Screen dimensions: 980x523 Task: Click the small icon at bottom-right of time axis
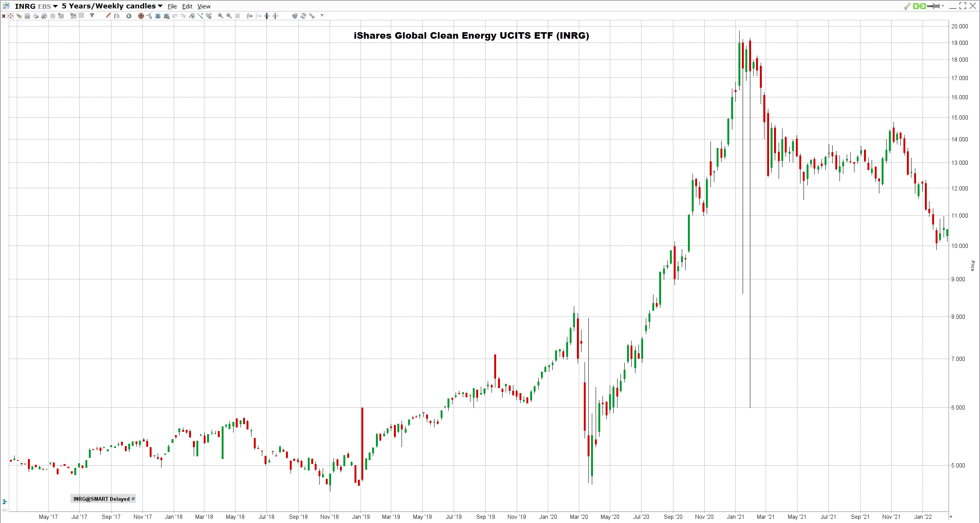point(951,516)
